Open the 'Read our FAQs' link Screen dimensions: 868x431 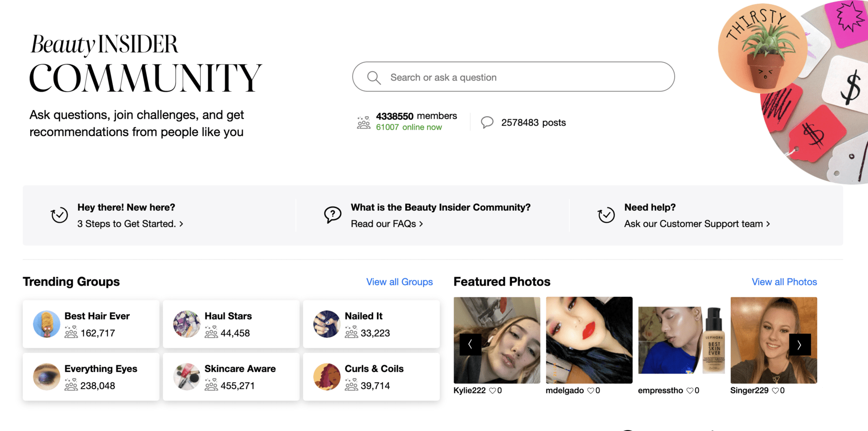pyautogui.click(x=387, y=224)
